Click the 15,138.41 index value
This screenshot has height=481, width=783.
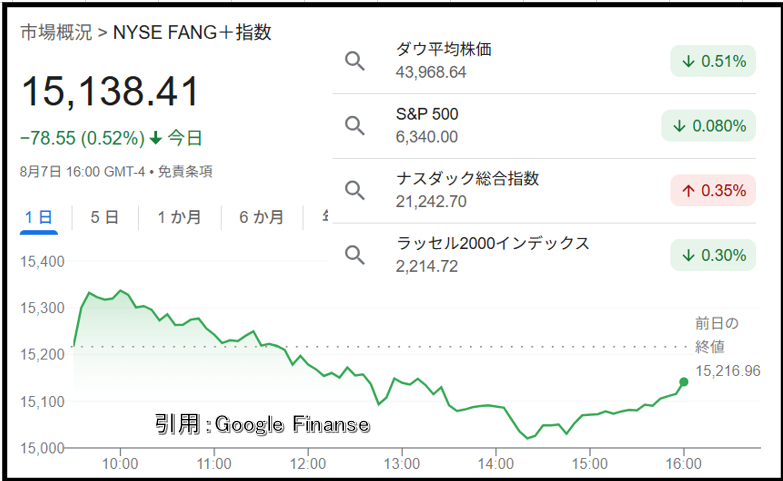point(110,92)
